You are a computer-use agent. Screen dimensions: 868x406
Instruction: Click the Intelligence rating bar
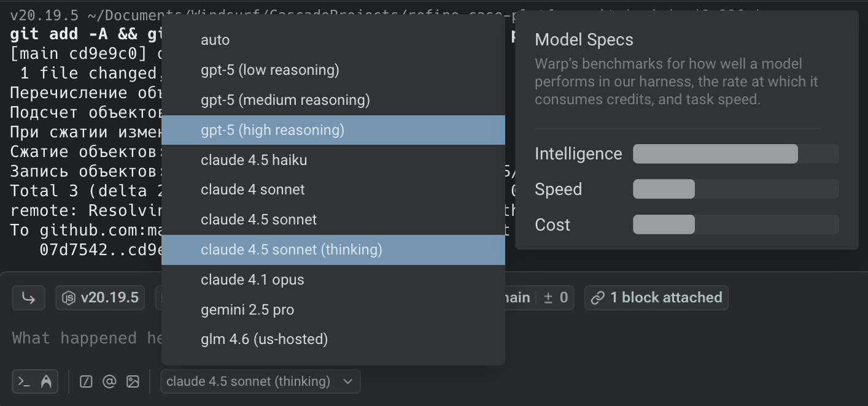[735, 154]
